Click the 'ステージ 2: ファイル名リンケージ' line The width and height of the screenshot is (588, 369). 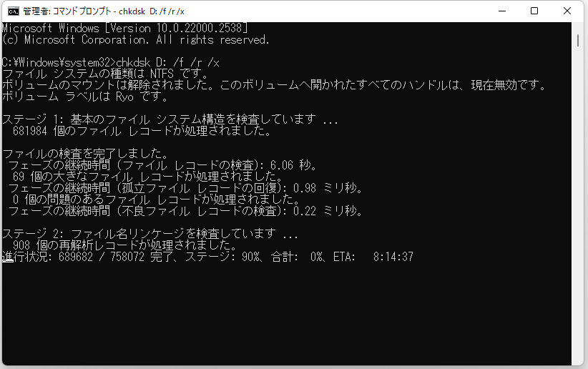[x=150, y=234]
